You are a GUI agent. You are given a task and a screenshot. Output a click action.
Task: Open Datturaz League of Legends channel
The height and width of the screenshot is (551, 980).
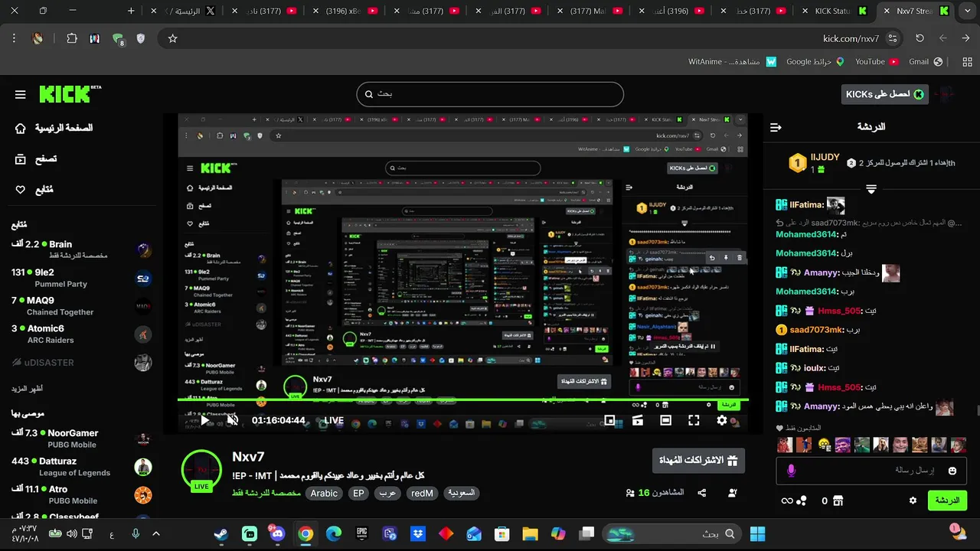pyautogui.click(x=81, y=467)
